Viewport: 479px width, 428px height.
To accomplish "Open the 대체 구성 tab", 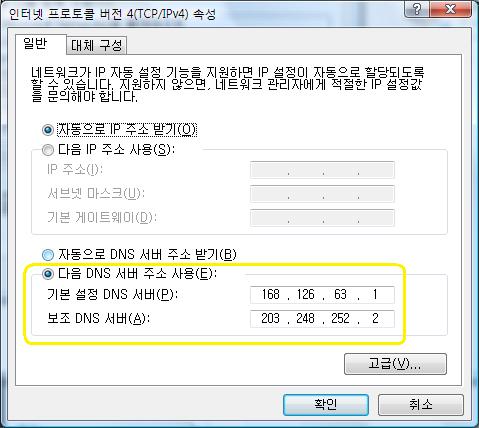I will [x=97, y=45].
